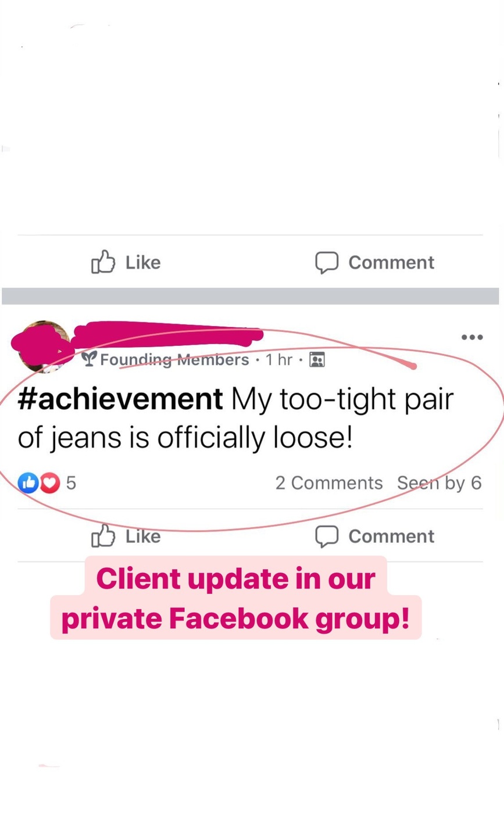The height and width of the screenshot is (837, 504).
Task: Open the redacted poster name
Action: point(169,335)
